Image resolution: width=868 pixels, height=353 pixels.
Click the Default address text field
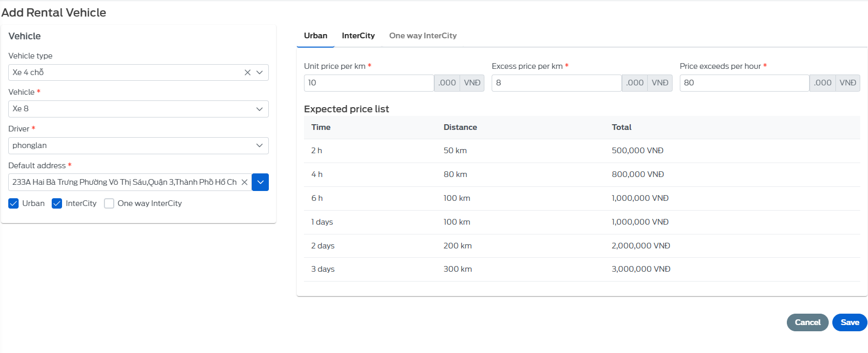[x=124, y=182]
